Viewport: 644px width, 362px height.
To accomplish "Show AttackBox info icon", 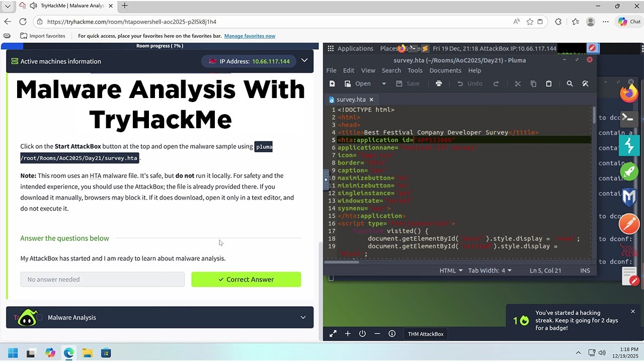I will (x=392, y=334).
